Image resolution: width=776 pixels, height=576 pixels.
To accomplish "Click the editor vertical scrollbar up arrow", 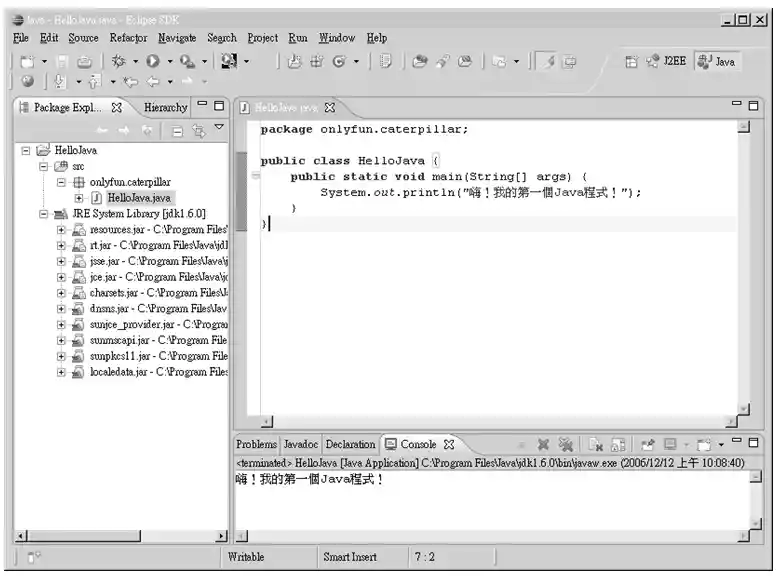I will 744,127.
